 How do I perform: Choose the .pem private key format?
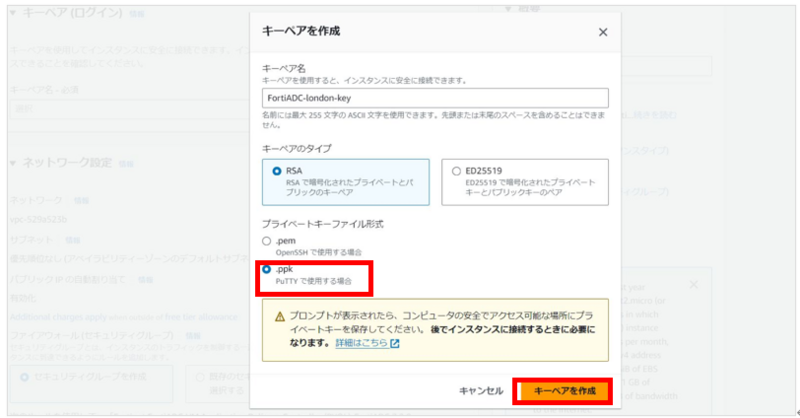pos(266,241)
